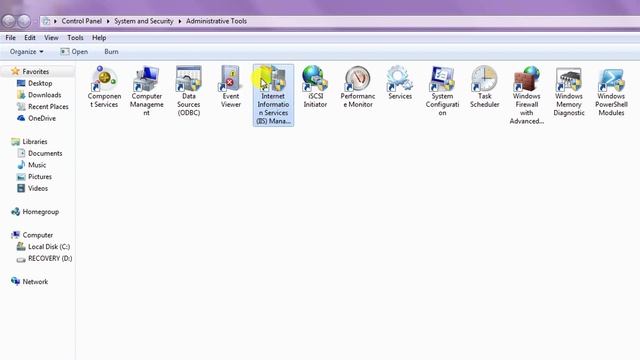Open the Event Viewer shortcut
This screenshot has height=360, width=640.
click(x=231, y=87)
